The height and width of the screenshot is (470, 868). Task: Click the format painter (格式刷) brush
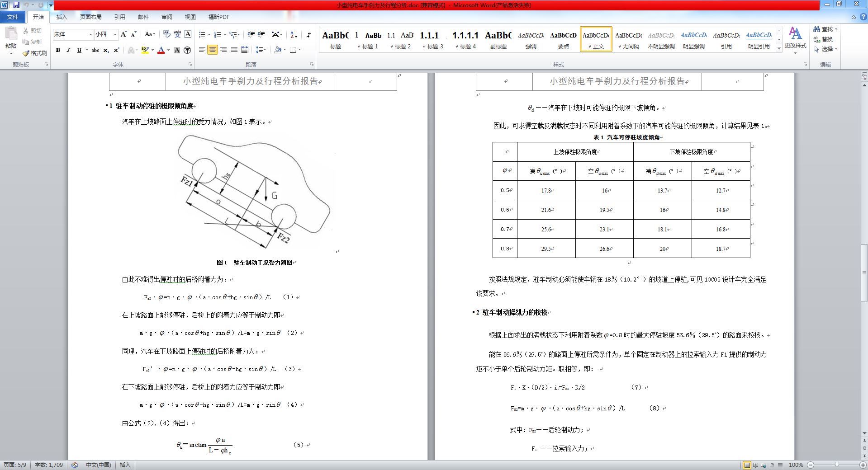[x=35, y=53]
